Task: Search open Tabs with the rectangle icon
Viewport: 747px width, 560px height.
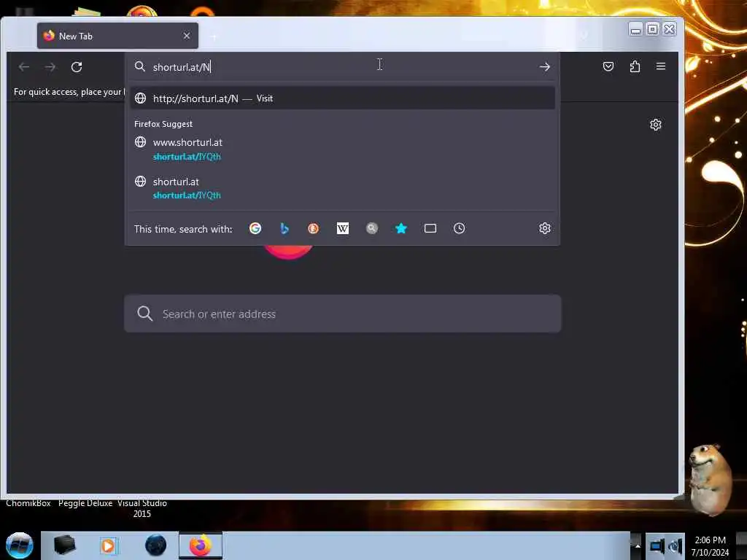Action: [x=430, y=228]
